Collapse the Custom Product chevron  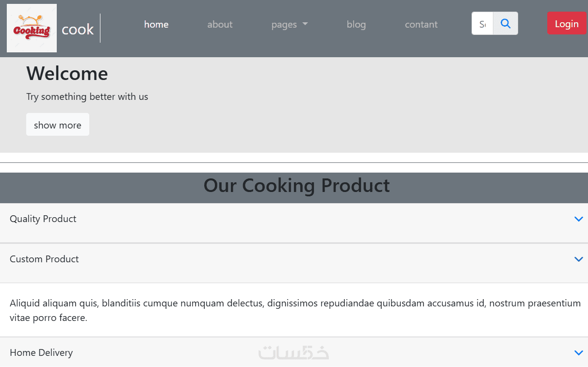pos(578,259)
